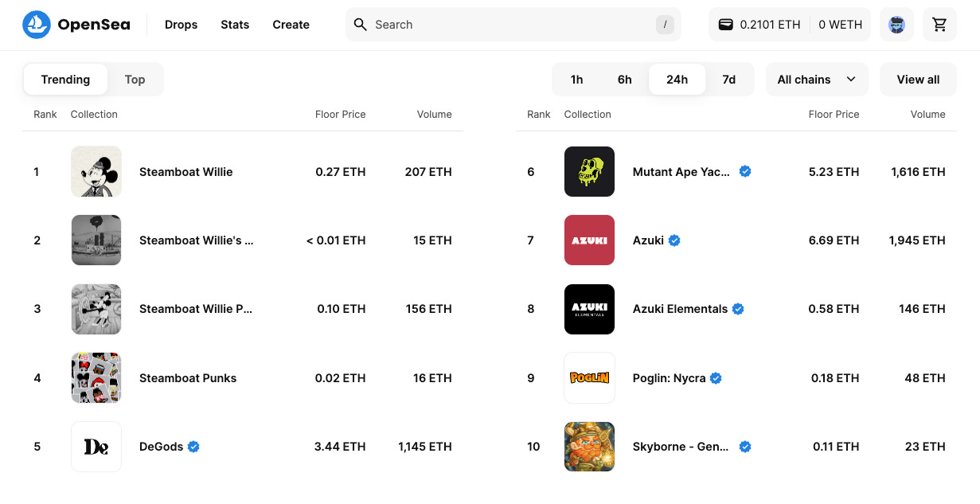Click the wallet icon beside 0.2101 ETH
This screenshot has height=504, width=980.
coord(725,25)
